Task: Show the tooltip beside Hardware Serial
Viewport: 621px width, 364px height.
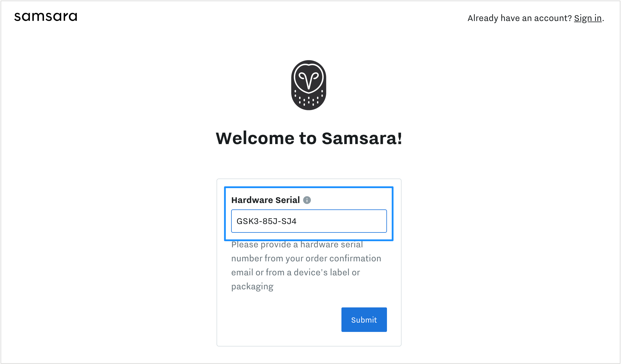Action: [x=307, y=200]
